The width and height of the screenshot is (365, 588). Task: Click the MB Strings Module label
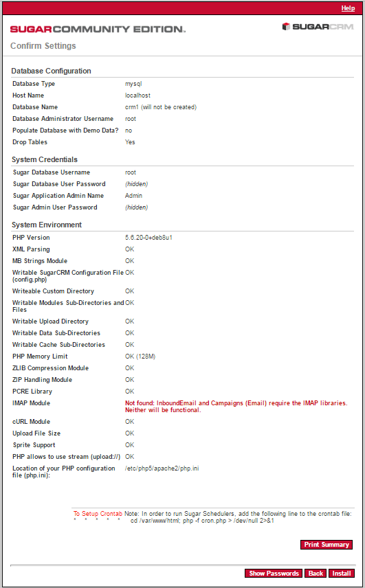[40, 260]
